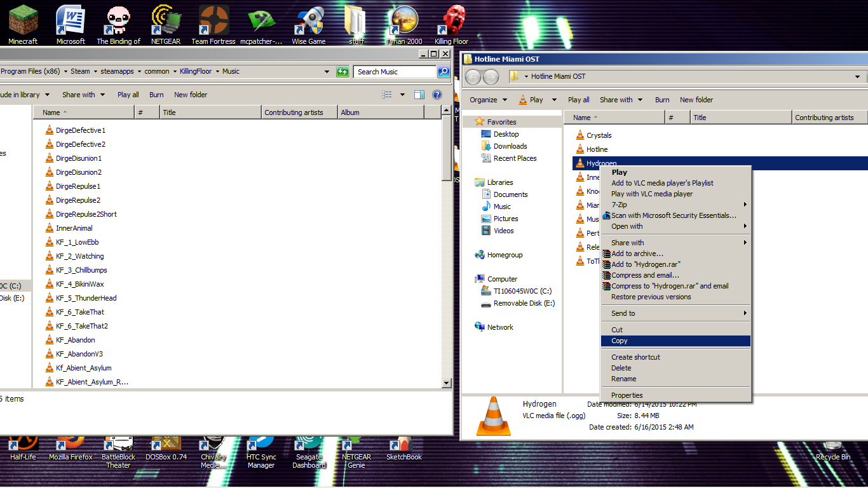The height and width of the screenshot is (488, 868).
Task: Select the NETGEAR Genie desktop icon
Action: [356, 452]
